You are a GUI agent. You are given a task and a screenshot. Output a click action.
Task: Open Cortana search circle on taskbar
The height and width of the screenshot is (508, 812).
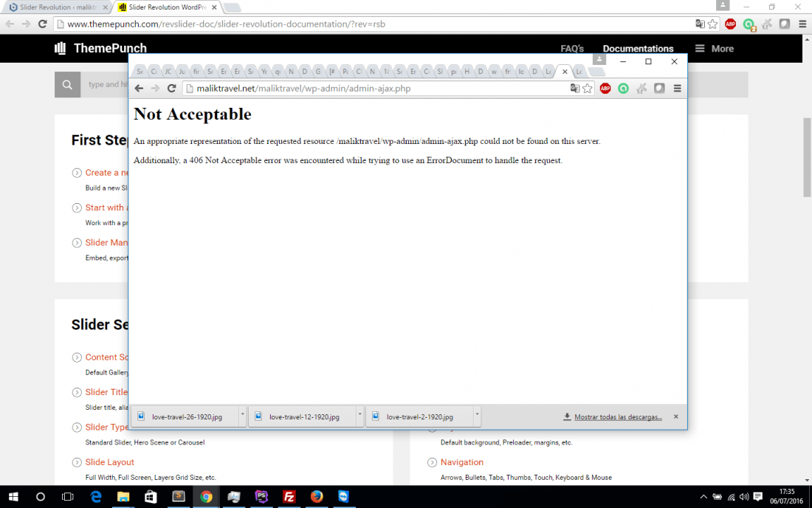point(41,497)
